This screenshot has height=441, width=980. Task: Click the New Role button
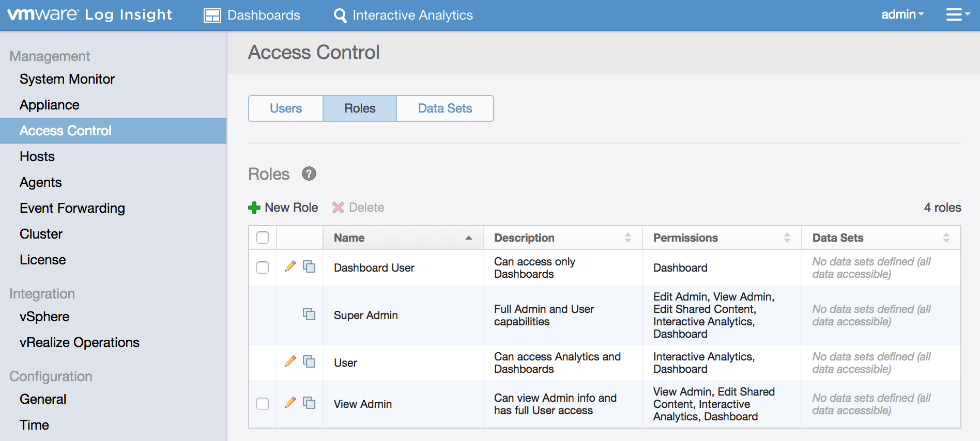point(283,208)
